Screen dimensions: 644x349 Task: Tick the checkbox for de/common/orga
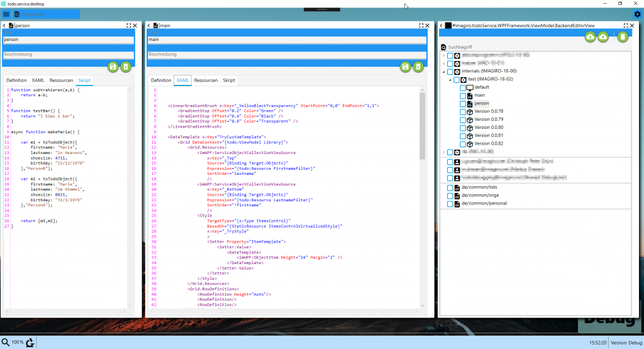click(x=450, y=196)
